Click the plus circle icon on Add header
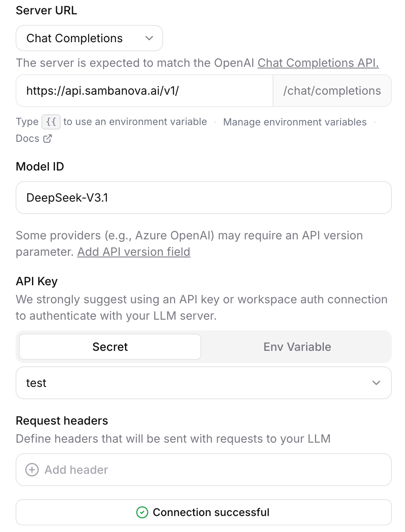Image resolution: width=405 pixels, height=532 pixels. pyautogui.click(x=32, y=470)
